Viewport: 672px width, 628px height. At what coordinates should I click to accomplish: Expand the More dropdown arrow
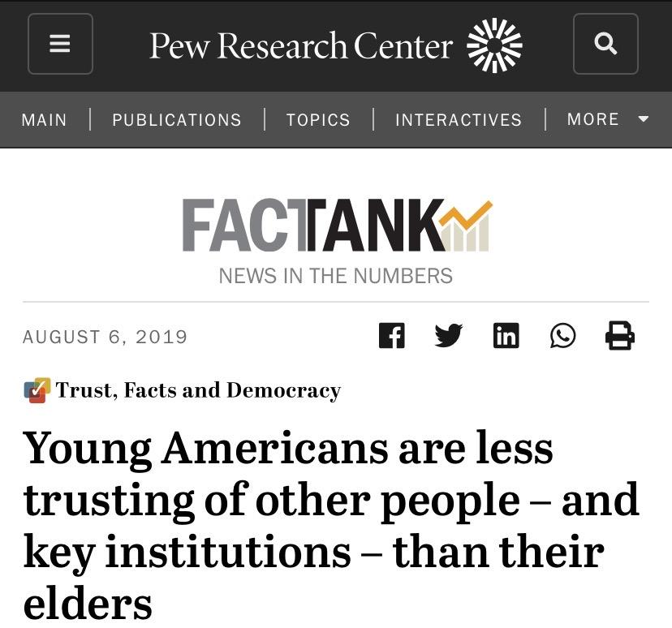tap(644, 119)
